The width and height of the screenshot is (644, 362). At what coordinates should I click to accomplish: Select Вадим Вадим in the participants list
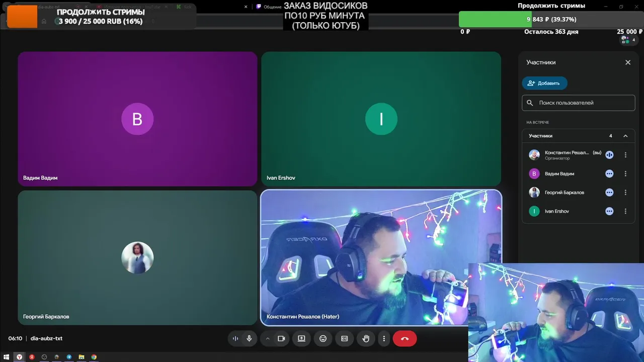click(579, 173)
